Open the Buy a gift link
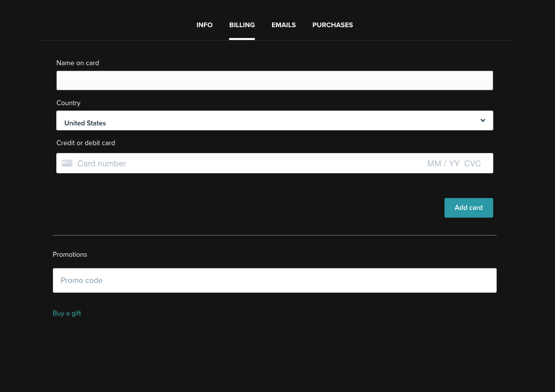The image size is (555, 392). [67, 313]
